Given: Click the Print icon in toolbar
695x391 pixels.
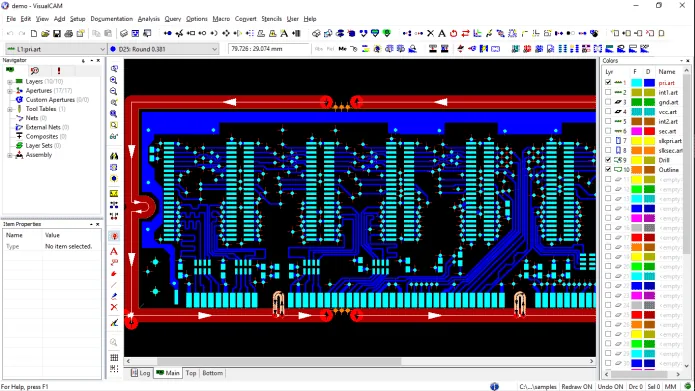Looking at the screenshot, I should tap(68, 33).
